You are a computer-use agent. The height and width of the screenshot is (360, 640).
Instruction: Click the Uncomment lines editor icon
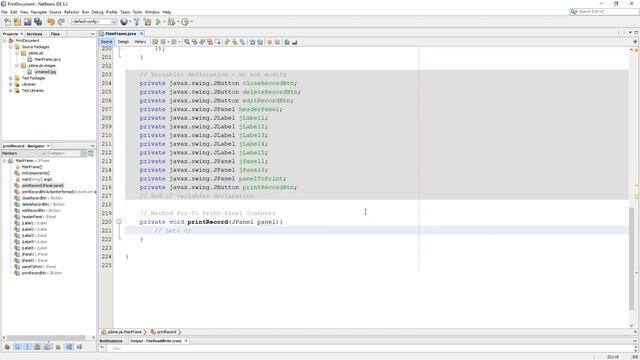tap(295, 42)
